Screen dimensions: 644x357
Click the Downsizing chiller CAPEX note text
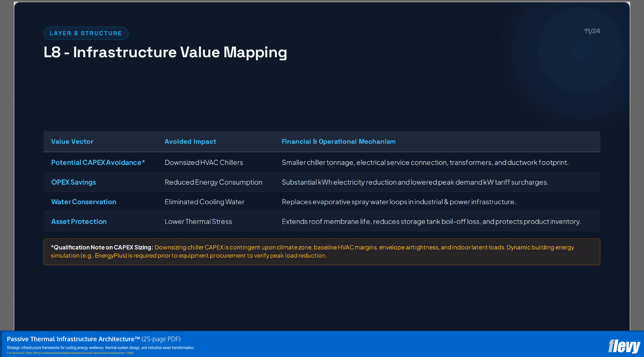coord(312,251)
